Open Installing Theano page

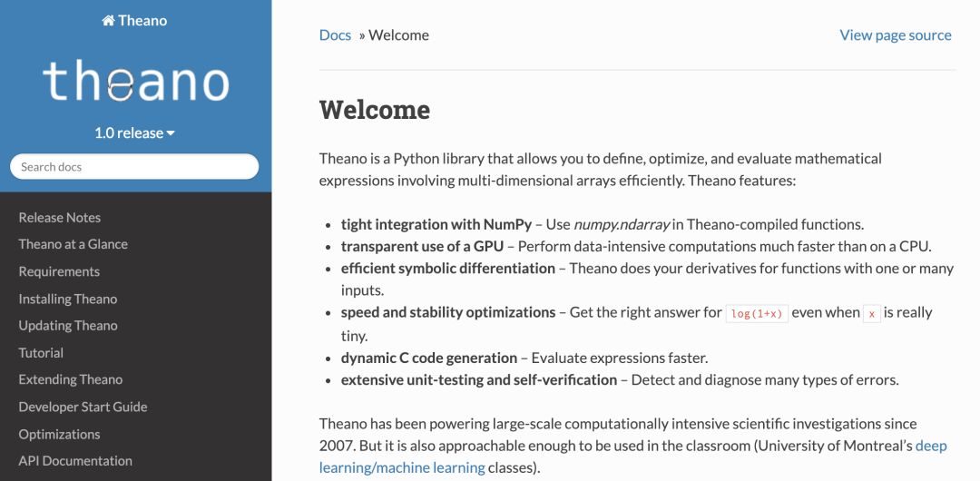tap(67, 299)
